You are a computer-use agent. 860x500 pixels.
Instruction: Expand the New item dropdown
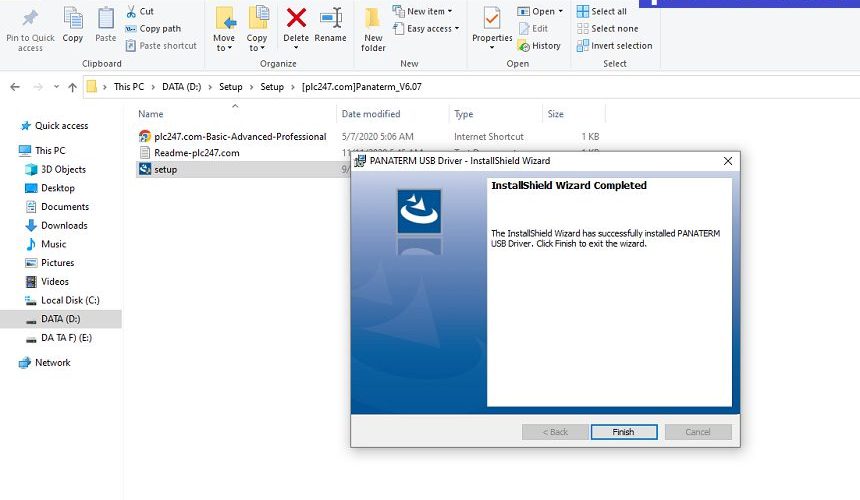tap(423, 11)
